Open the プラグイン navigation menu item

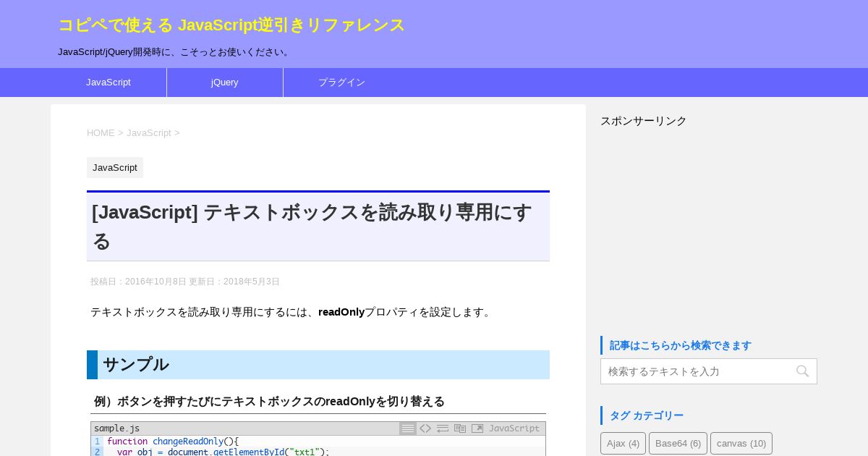tap(341, 83)
